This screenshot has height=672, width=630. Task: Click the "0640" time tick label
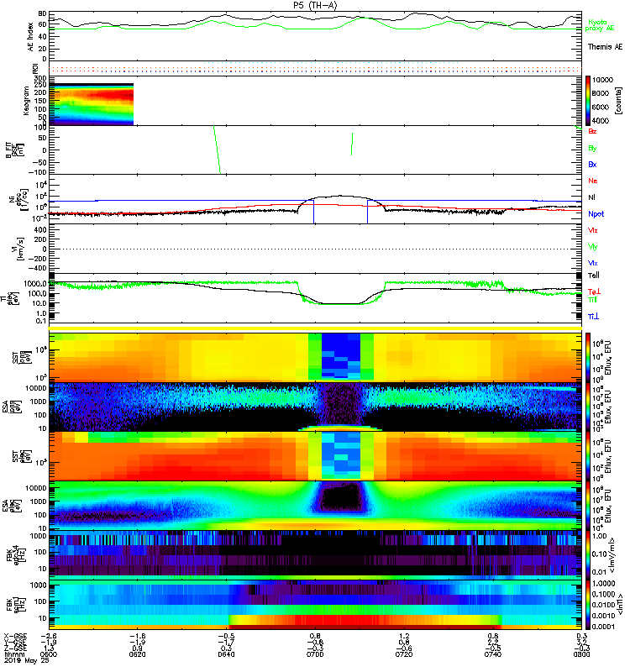[226, 654]
